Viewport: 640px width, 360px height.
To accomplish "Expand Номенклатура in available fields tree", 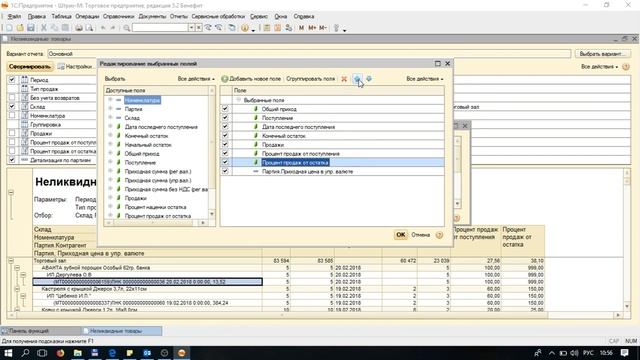I will point(110,100).
